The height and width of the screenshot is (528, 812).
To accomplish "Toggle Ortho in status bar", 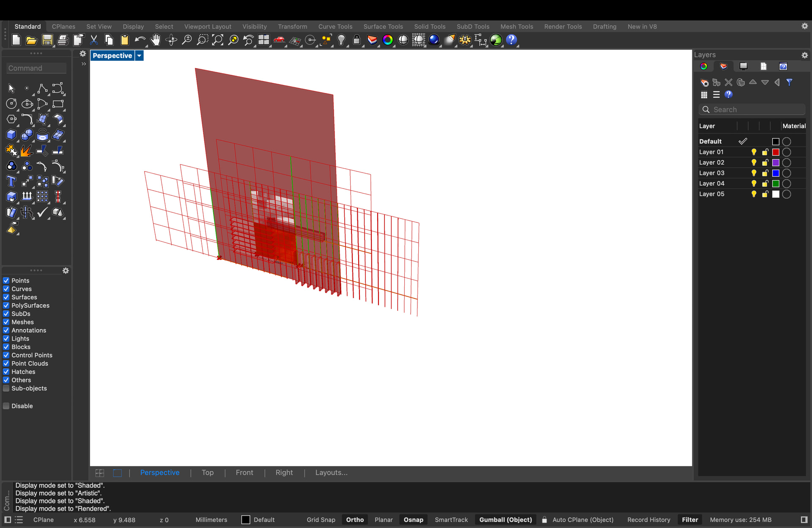I will 355,520.
